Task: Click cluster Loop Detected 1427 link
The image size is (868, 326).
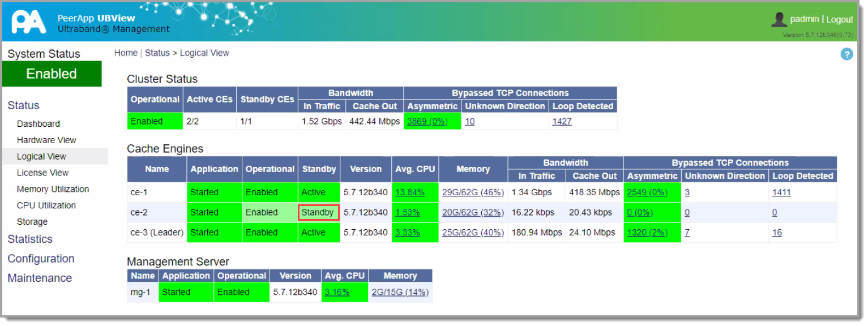Action: pyautogui.click(x=562, y=122)
